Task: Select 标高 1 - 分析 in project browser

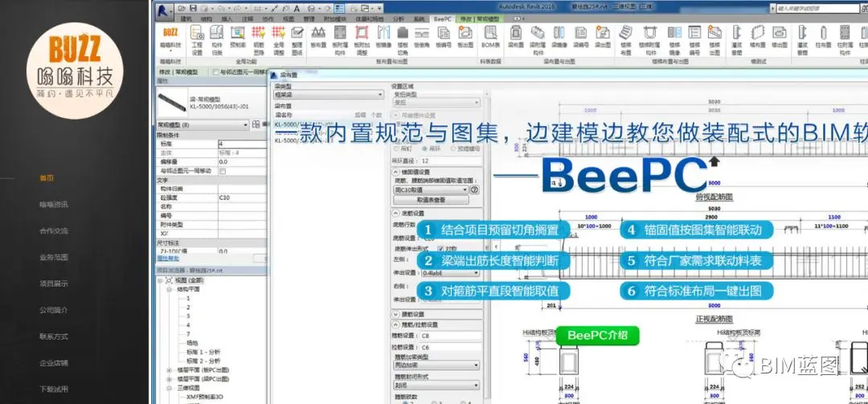Action: (203, 352)
